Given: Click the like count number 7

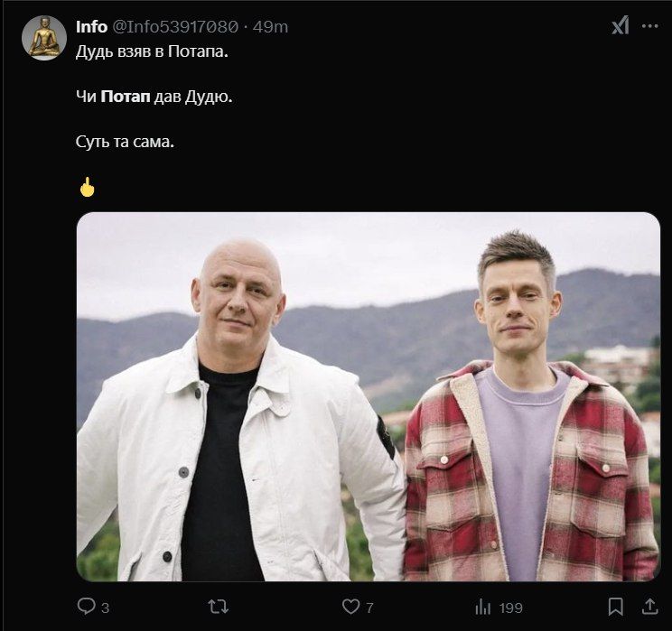Looking at the screenshot, I should coord(369,608).
